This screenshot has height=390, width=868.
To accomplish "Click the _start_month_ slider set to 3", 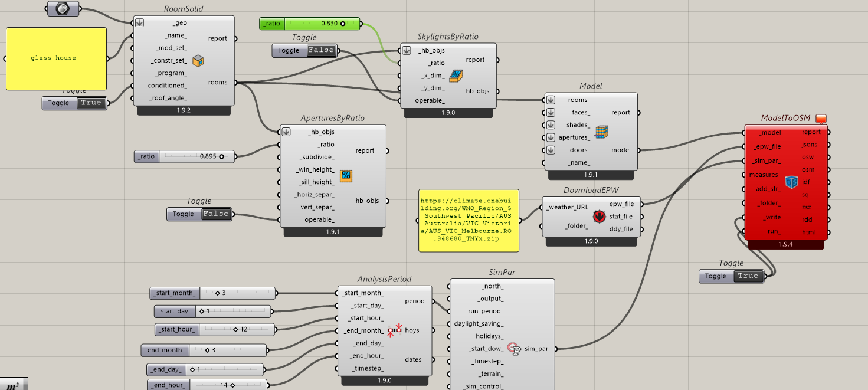I will 237,293.
